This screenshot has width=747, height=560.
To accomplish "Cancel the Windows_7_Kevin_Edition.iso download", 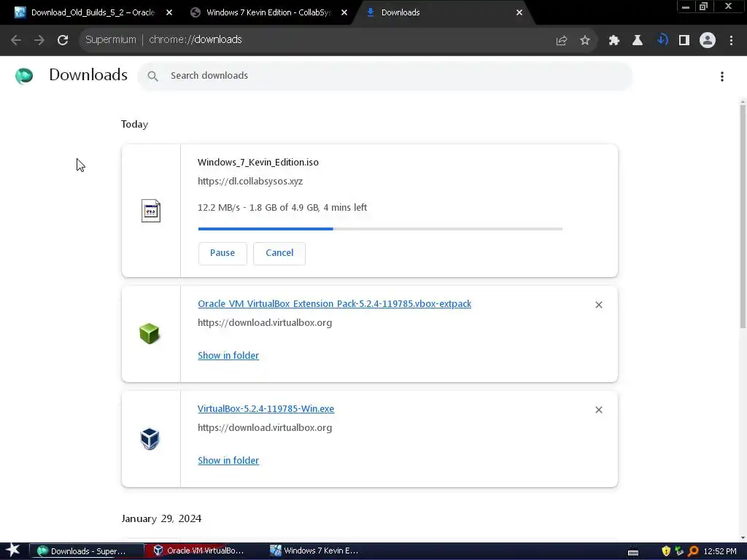I will pyautogui.click(x=279, y=253).
